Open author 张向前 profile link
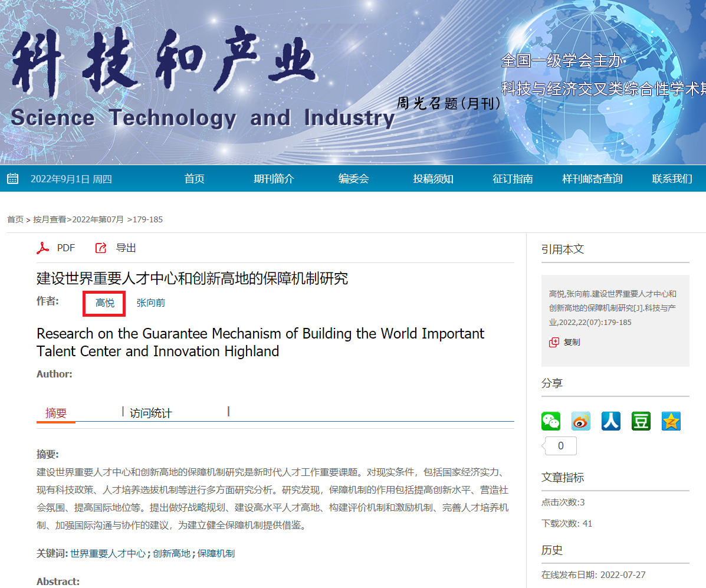Viewport: 706px width, 588px height. (151, 303)
